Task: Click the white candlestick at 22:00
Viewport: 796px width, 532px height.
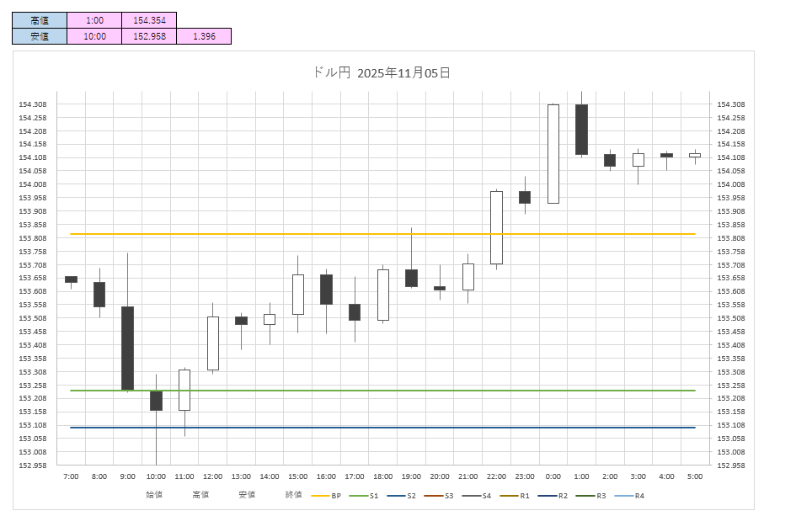Action: pyautogui.click(x=497, y=227)
